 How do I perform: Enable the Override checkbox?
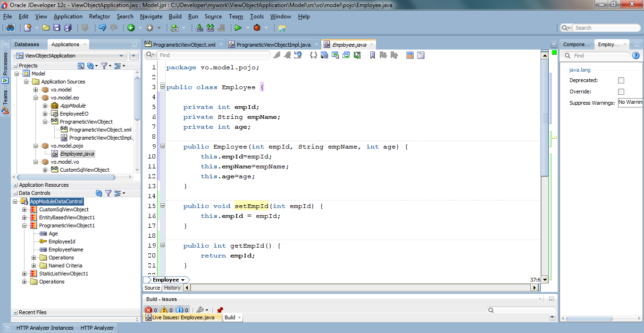[620, 91]
